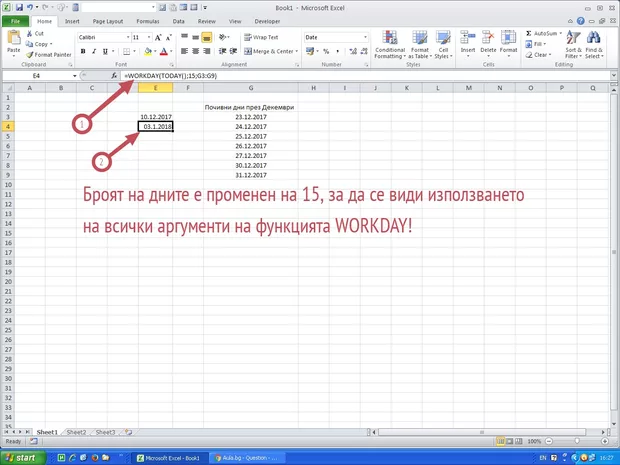Click Decrease Indent icon

[223, 51]
